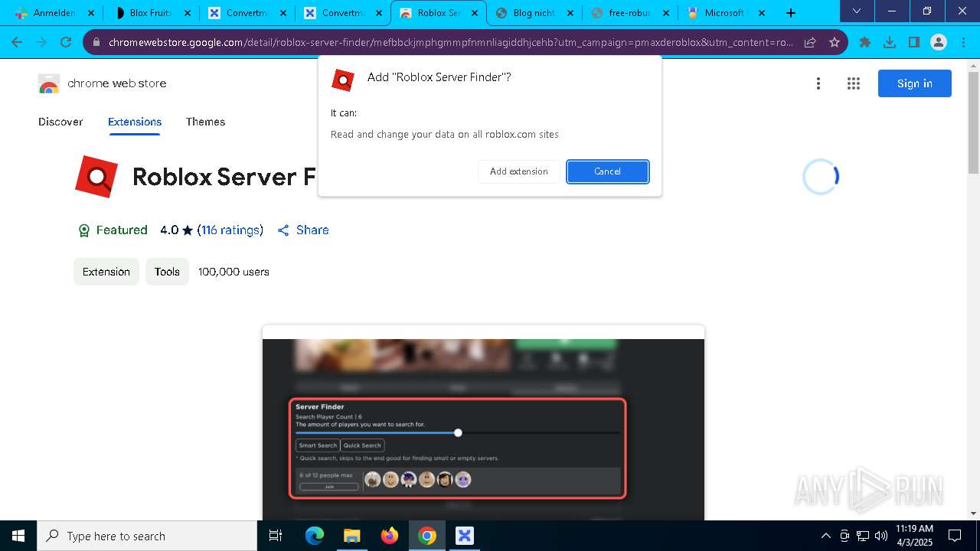Open Task View on taskbar

276,536
